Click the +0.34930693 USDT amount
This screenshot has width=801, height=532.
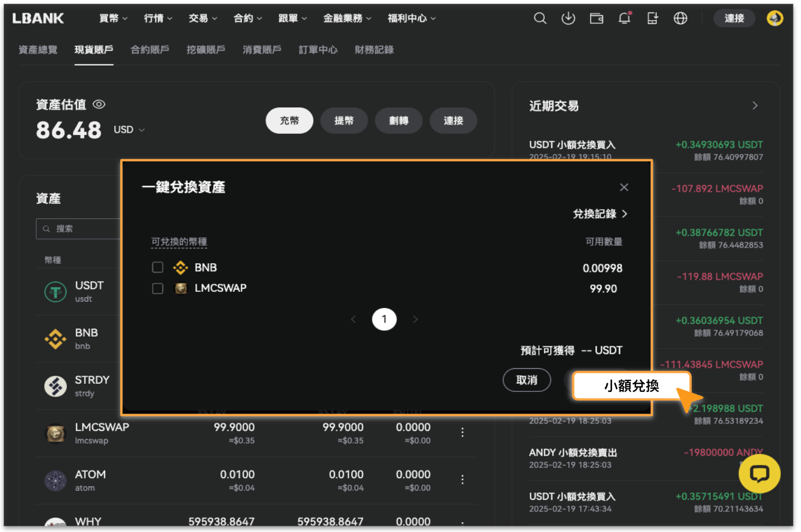coord(719,145)
